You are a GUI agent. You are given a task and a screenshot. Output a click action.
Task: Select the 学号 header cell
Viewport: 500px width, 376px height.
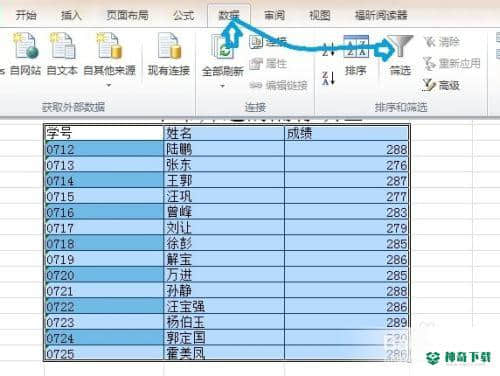(x=104, y=133)
